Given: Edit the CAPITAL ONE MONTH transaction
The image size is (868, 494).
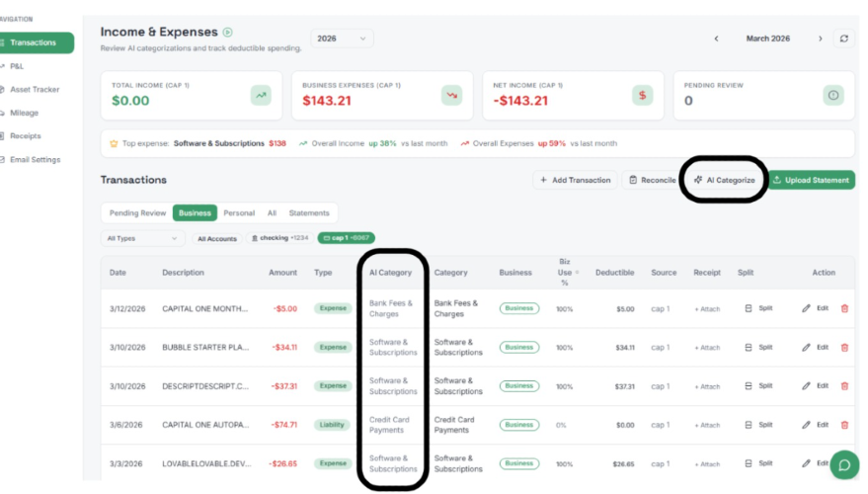Looking at the screenshot, I should point(815,308).
